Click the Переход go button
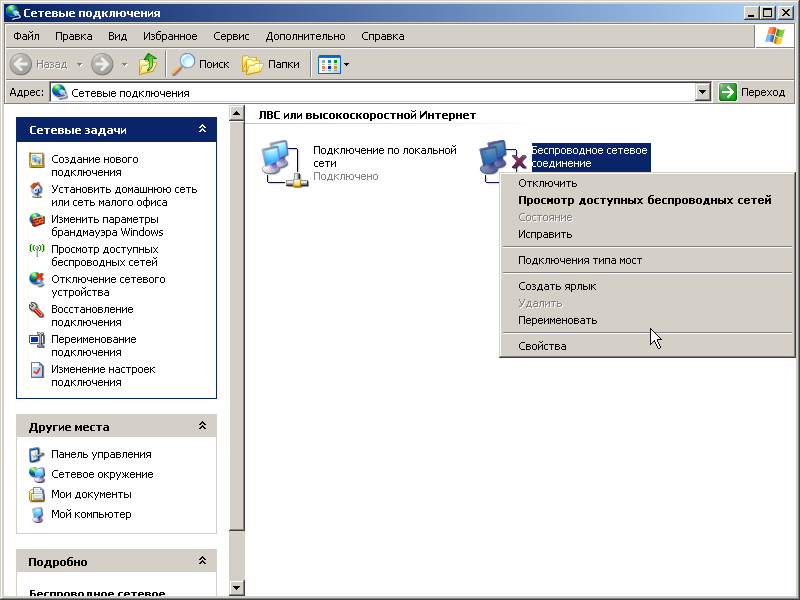800x600 pixels. pos(752,92)
